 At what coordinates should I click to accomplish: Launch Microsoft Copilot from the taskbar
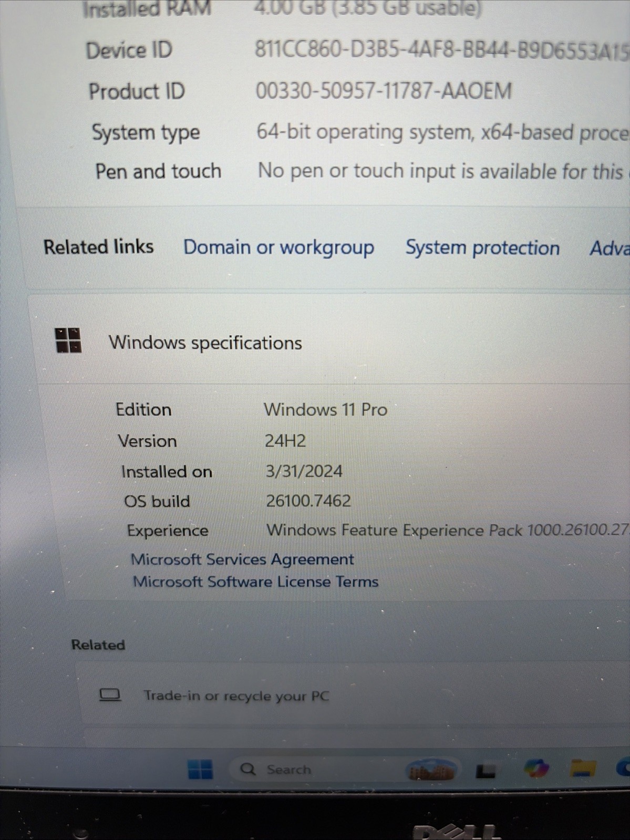(536, 769)
